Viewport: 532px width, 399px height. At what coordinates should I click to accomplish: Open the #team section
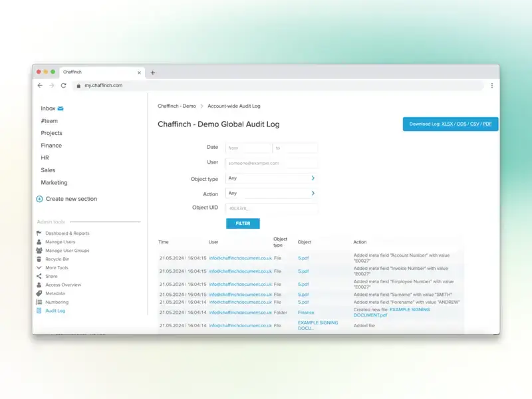(49, 121)
